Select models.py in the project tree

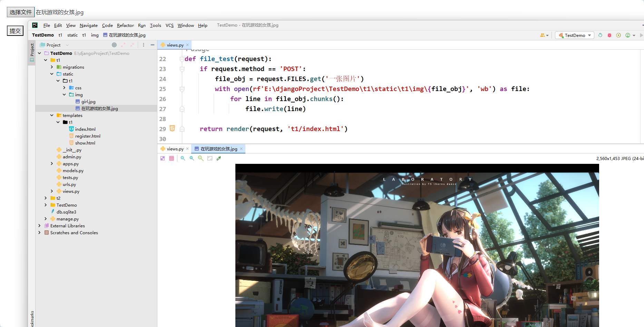click(73, 170)
